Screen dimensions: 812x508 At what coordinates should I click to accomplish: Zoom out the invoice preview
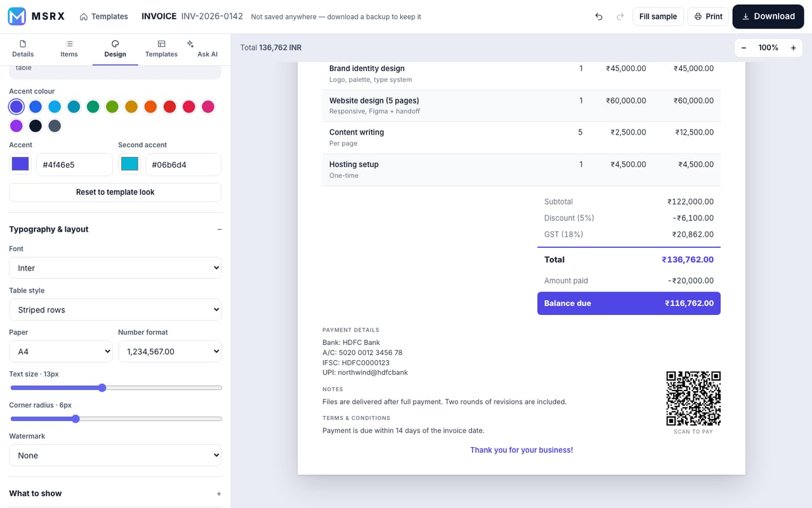[x=743, y=48]
